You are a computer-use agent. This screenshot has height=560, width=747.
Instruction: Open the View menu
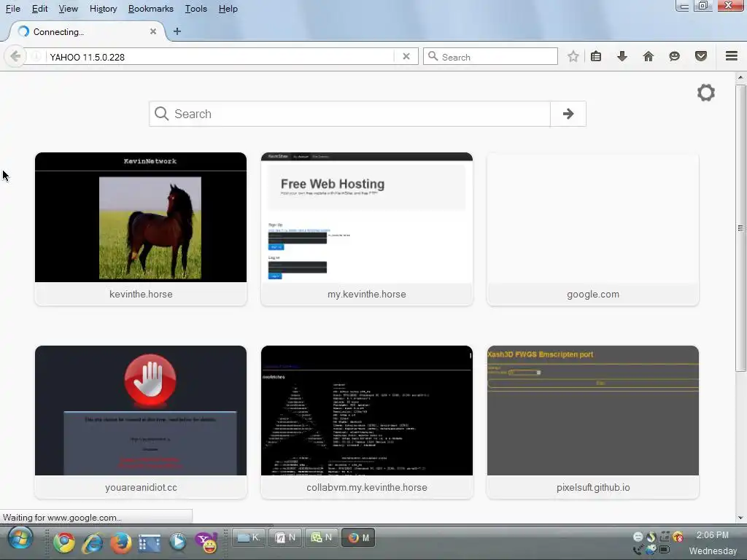click(x=68, y=9)
